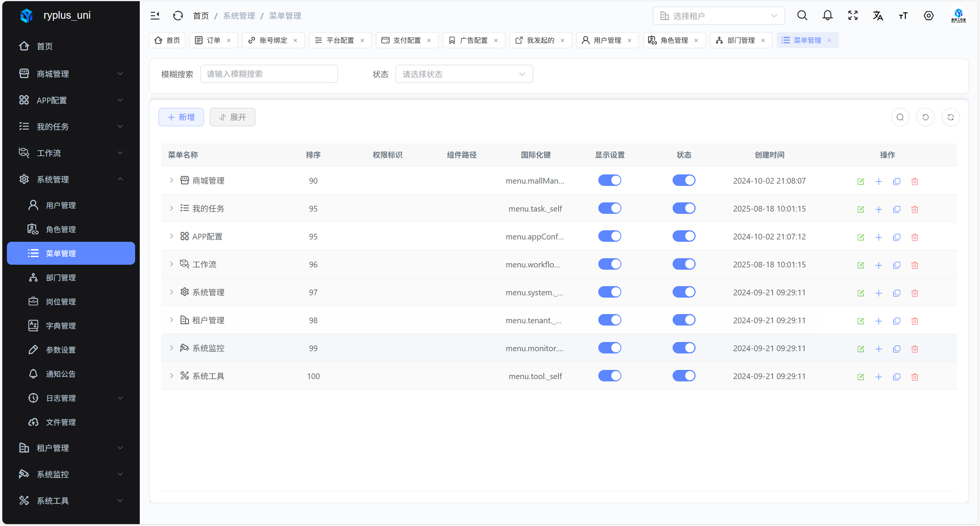This screenshot has width=980, height=526.
Task: Click the 展开 expand all button
Action: click(232, 117)
